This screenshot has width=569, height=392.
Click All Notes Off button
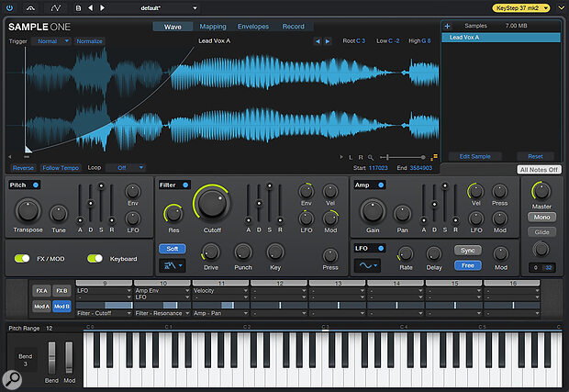[539, 170]
